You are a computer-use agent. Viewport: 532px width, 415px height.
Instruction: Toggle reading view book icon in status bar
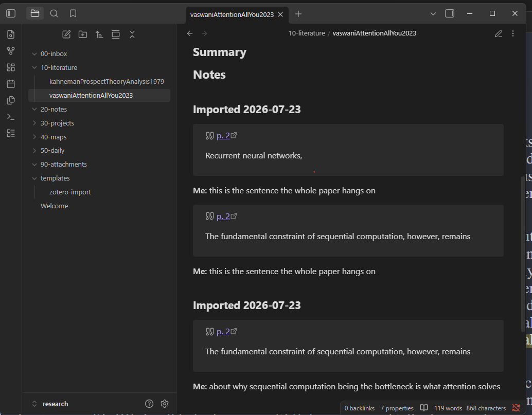(x=424, y=408)
